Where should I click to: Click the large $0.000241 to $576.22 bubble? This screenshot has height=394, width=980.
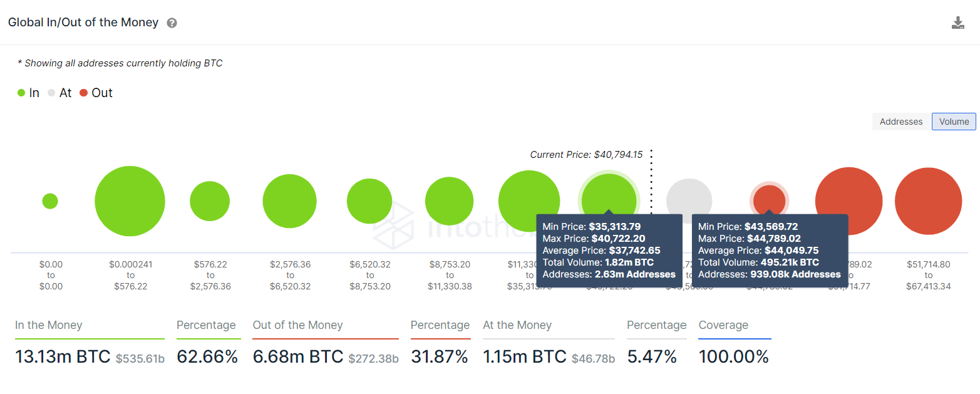(130, 201)
